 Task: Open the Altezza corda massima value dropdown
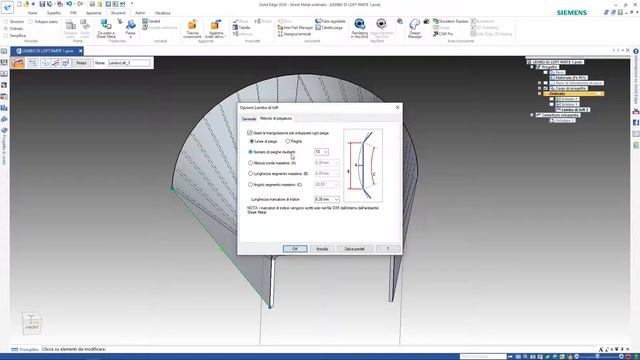click(336, 163)
